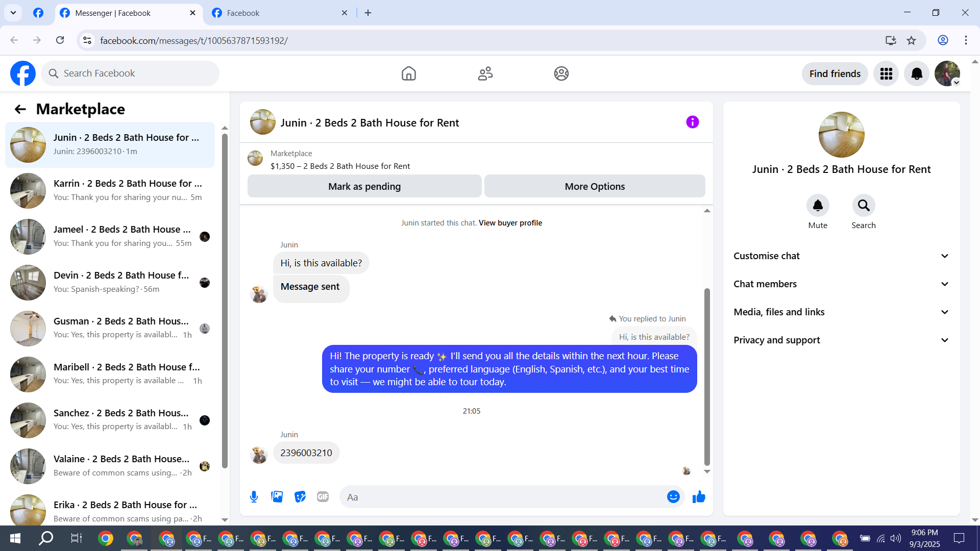Open Valaine conversation
This screenshot has width=980, height=551.
click(110, 466)
